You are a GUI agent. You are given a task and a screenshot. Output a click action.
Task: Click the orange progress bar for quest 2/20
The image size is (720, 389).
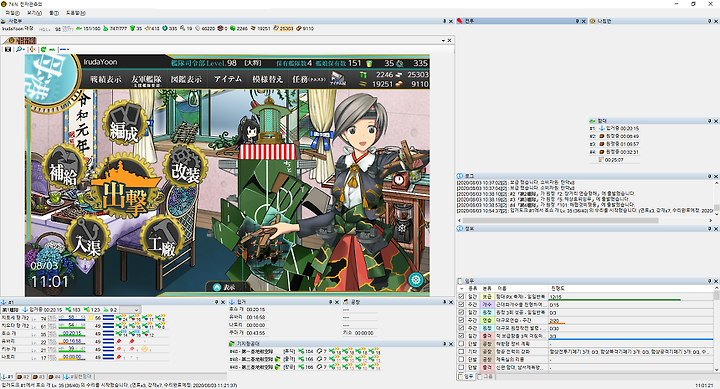point(557,323)
